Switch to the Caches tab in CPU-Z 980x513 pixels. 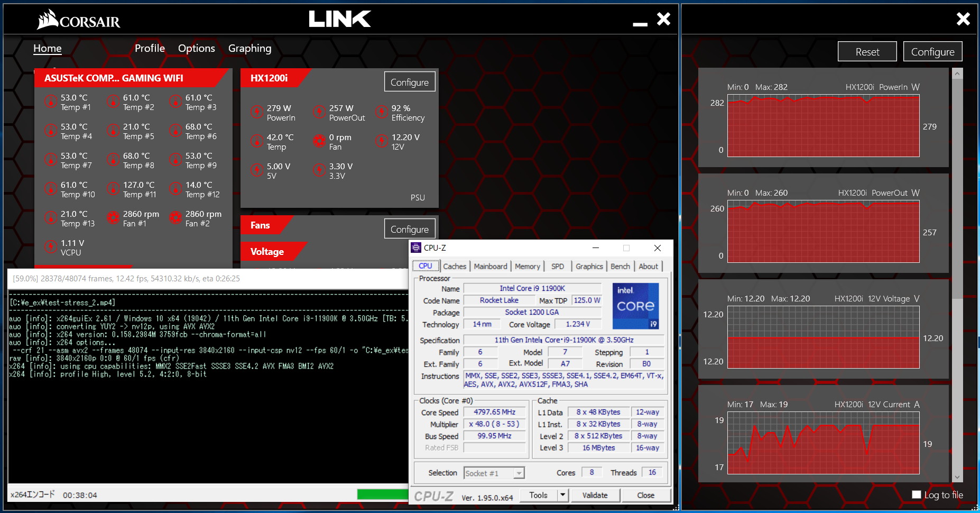click(x=455, y=266)
